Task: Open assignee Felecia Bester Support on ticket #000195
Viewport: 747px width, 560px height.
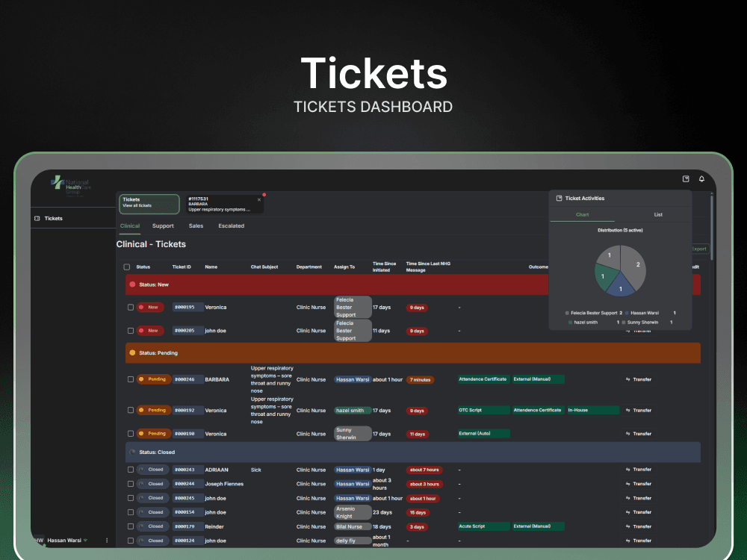Action: [x=353, y=308]
